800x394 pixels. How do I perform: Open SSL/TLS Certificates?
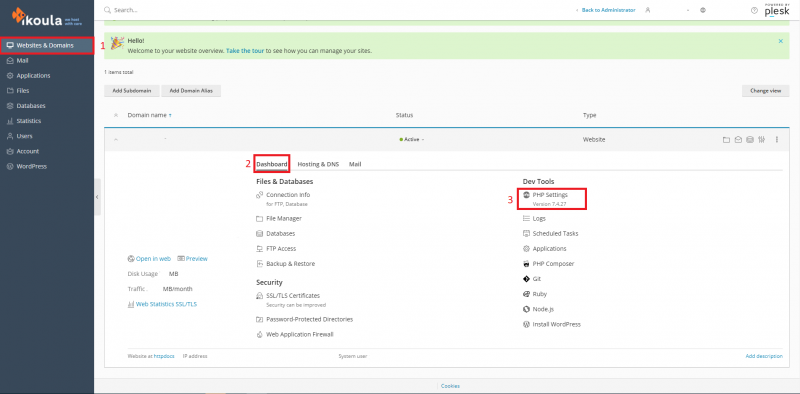(293, 296)
